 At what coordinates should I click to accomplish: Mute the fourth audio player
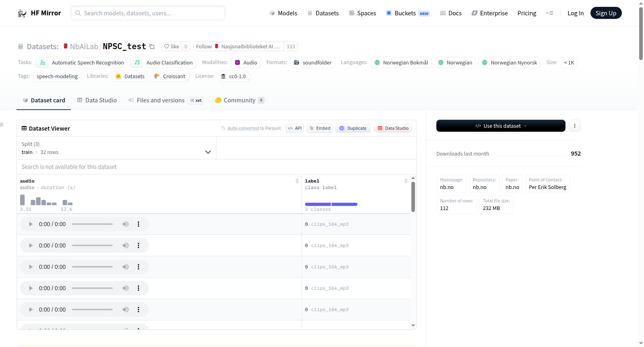tap(126, 288)
